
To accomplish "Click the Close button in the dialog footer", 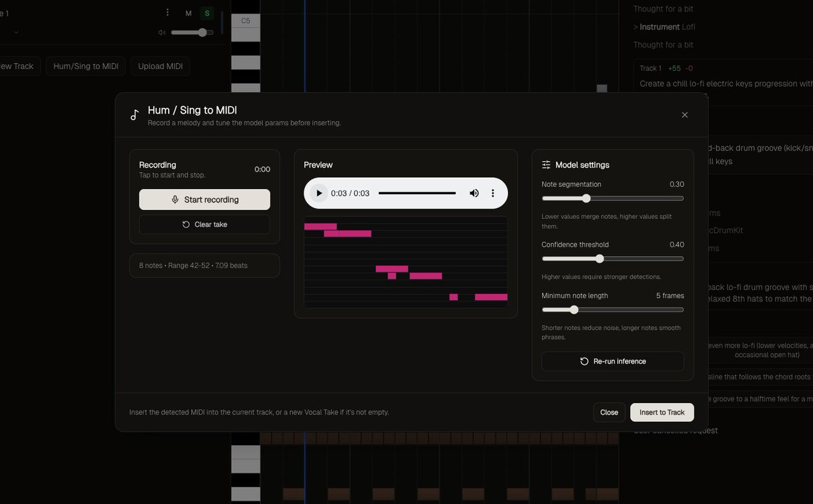I will 609,413.
